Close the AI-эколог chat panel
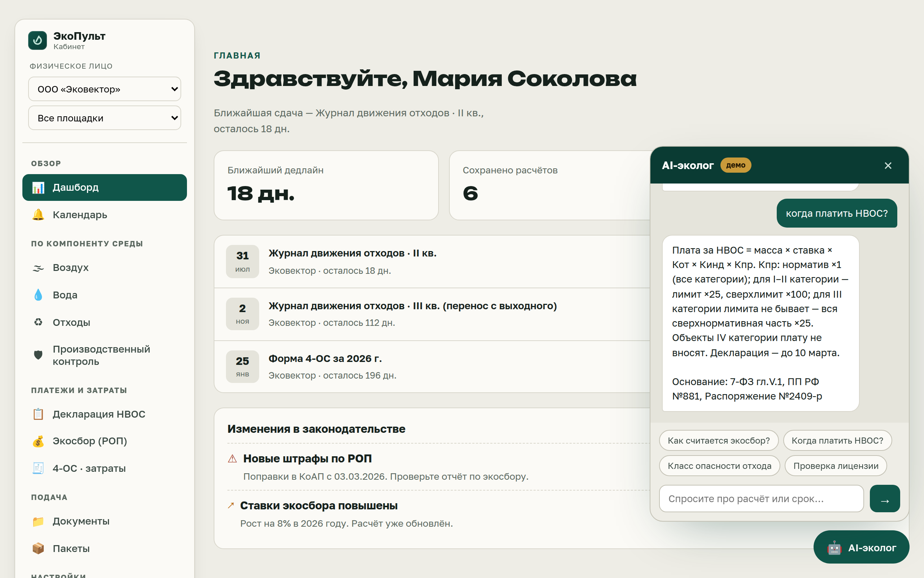This screenshot has width=924, height=578. (888, 165)
